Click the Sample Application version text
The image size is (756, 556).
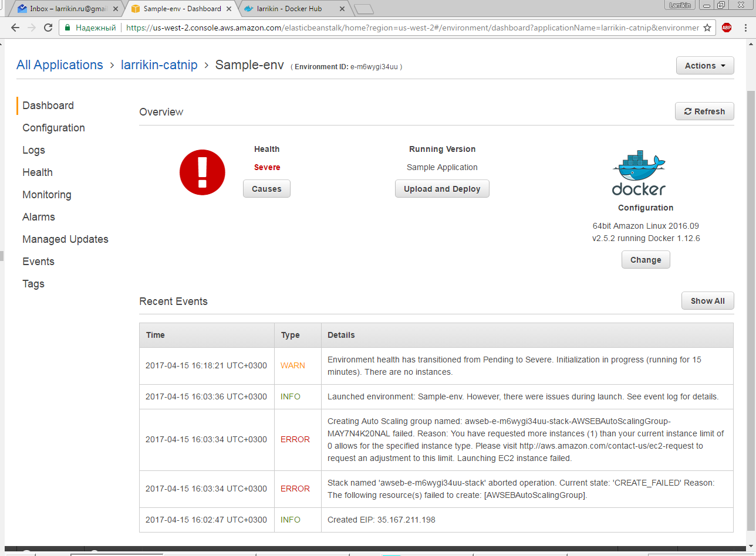pyautogui.click(x=442, y=167)
